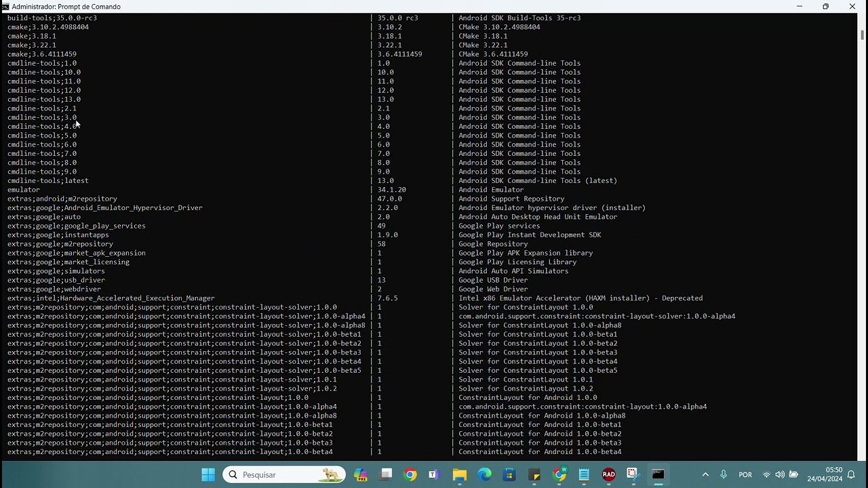Viewport: 868px width, 488px height.
Task: Click description 'Google USB Driver'
Action: (x=493, y=280)
